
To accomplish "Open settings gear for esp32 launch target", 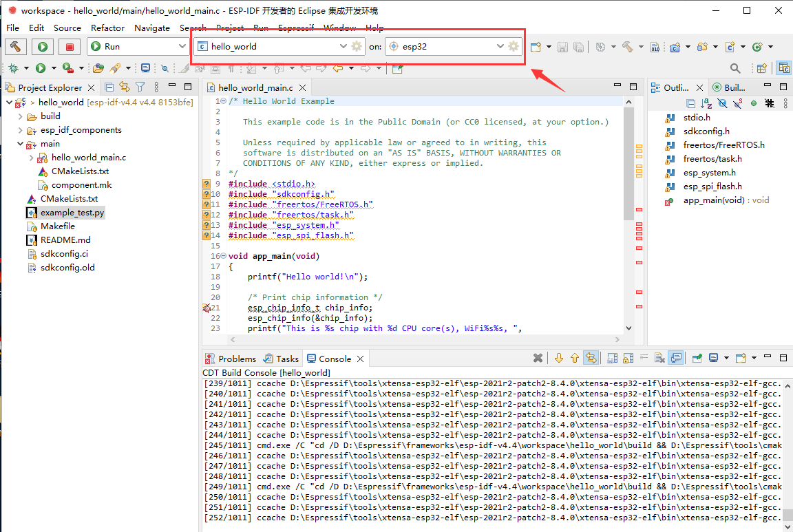I will [x=514, y=46].
